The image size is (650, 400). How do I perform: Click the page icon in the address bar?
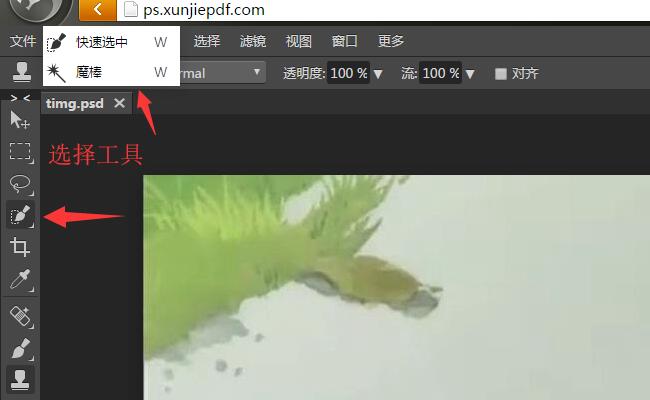point(131,9)
